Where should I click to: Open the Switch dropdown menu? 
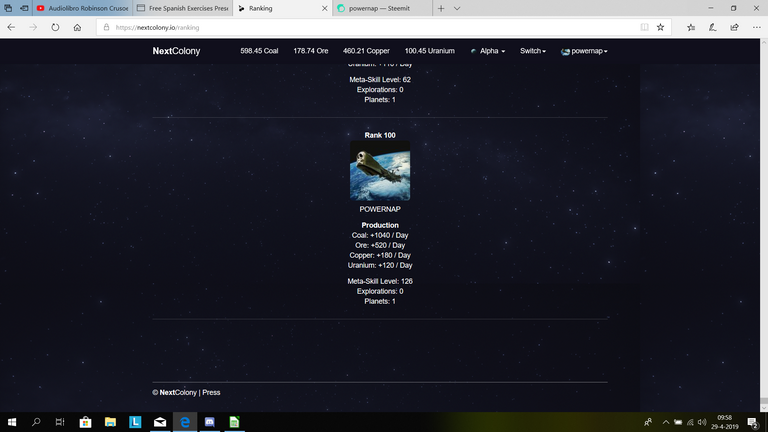pyautogui.click(x=533, y=51)
